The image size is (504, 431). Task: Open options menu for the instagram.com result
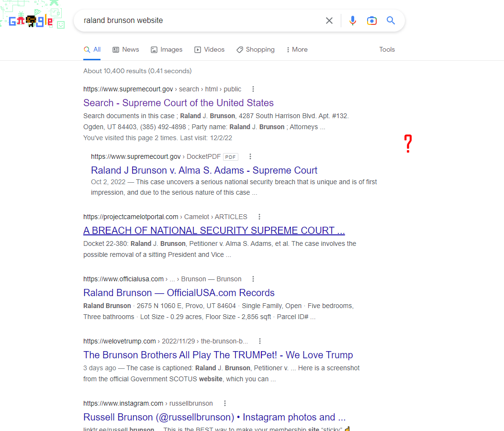pos(224,403)
